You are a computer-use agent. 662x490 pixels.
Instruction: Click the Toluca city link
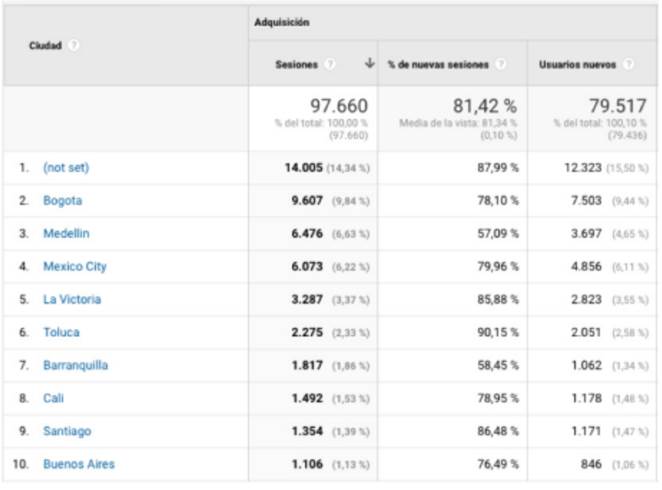click(x=61, y=332)
